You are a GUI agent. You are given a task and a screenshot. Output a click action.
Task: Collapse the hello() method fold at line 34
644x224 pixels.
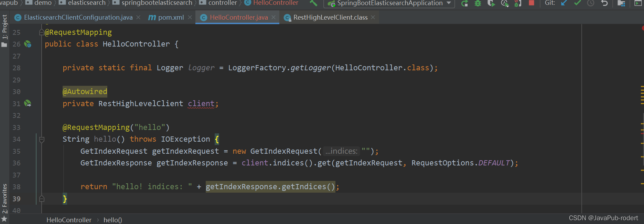[x=42, y=140]
